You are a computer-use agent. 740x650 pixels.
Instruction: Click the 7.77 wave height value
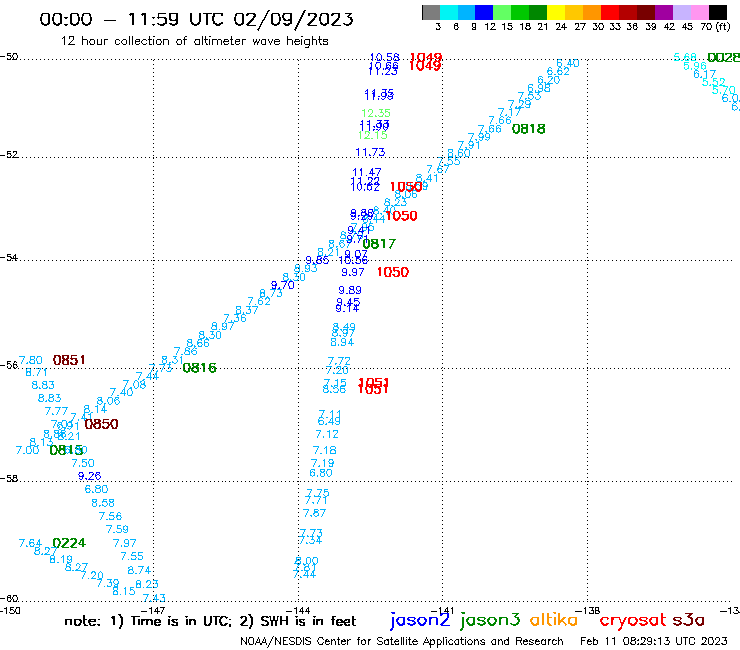[56, 411]
